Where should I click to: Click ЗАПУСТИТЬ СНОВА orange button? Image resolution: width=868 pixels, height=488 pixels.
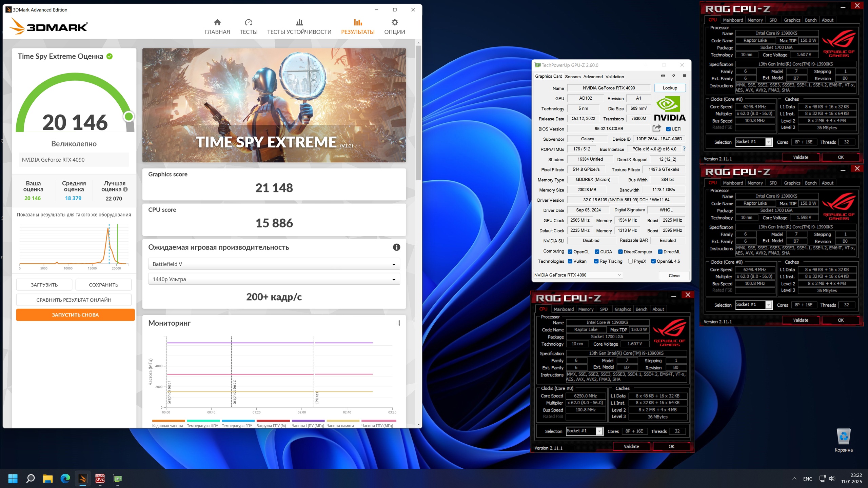coord(75,315)
